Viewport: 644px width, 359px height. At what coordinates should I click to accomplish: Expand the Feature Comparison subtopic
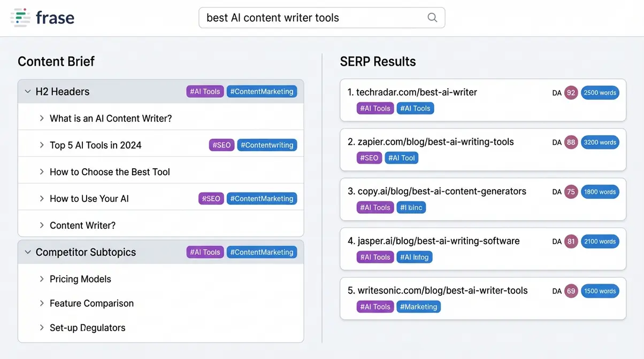pos(42,303)
